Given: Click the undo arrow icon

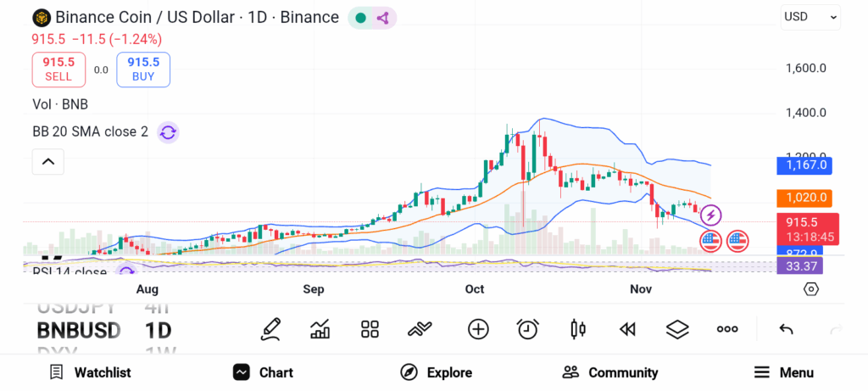Looking at the screenshot, I should point(786,329).
